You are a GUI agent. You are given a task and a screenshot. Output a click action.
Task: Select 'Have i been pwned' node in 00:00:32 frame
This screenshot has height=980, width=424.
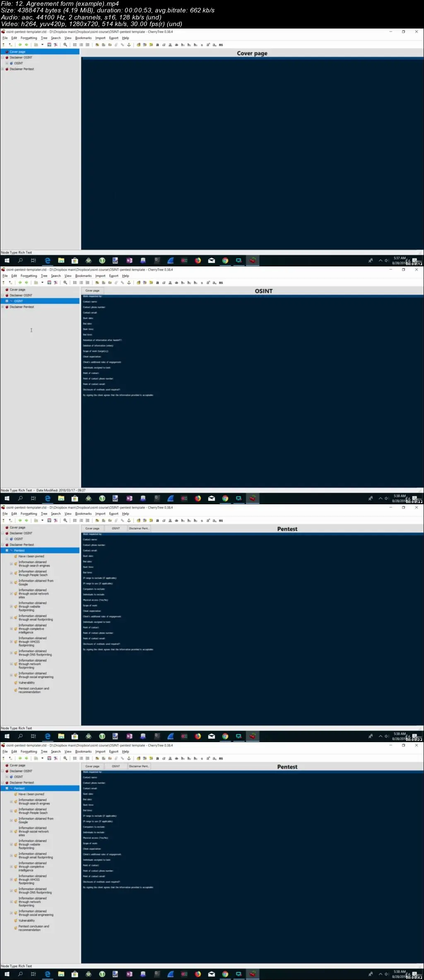[31, 556]
